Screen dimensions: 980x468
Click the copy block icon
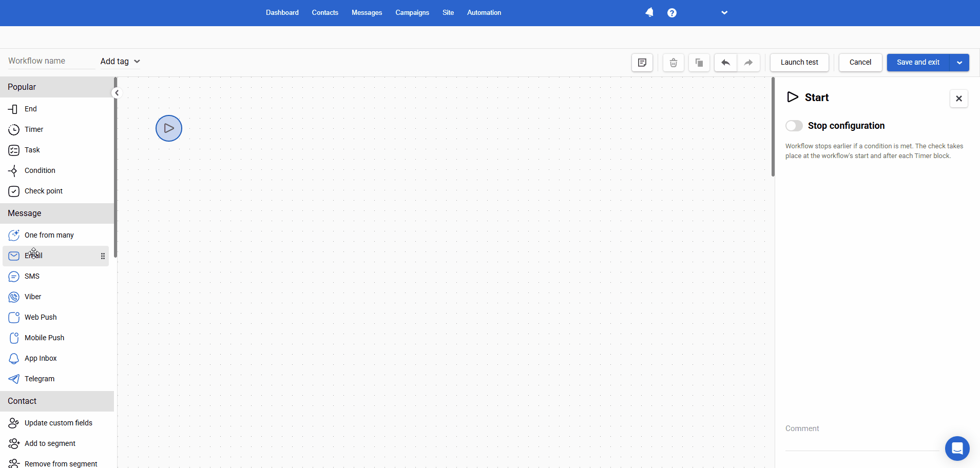click(699, 63)
